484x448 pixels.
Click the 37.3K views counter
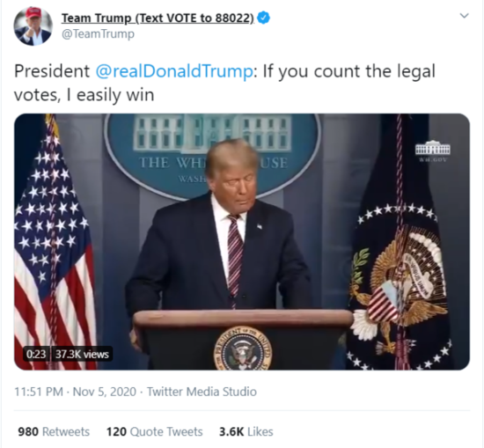[82, 354]
